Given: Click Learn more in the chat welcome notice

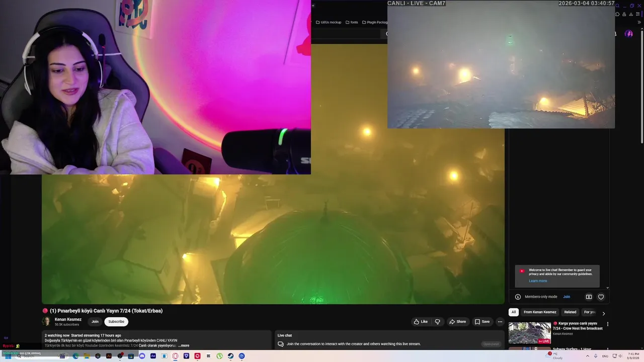Looking at the screenshot, I should 538,281.
